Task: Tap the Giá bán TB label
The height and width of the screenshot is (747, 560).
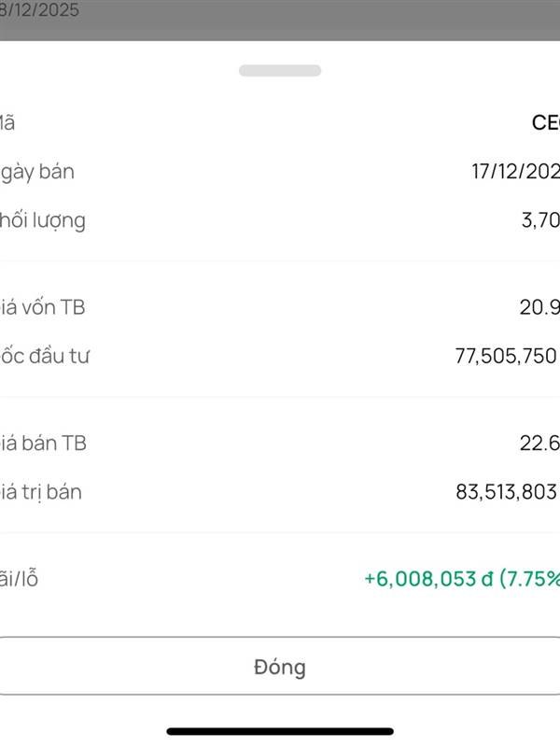Action: coord(44,443)
